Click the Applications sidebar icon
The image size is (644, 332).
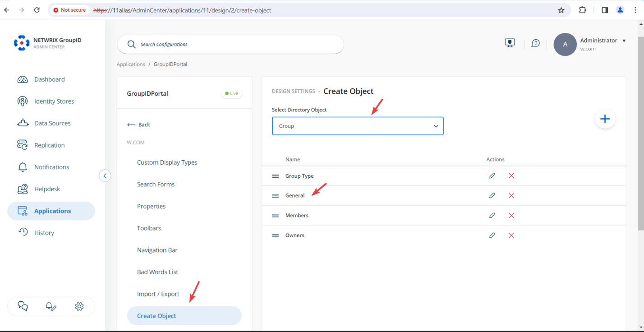click(23, 211)
